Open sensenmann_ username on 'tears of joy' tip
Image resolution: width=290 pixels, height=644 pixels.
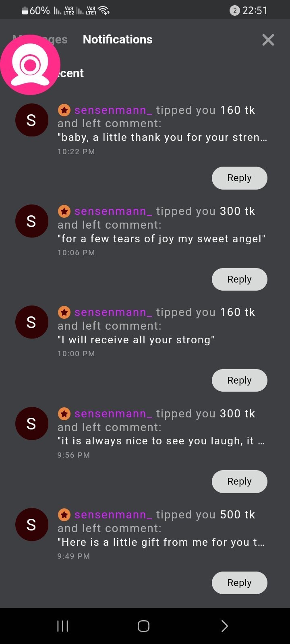coord(113,211)
